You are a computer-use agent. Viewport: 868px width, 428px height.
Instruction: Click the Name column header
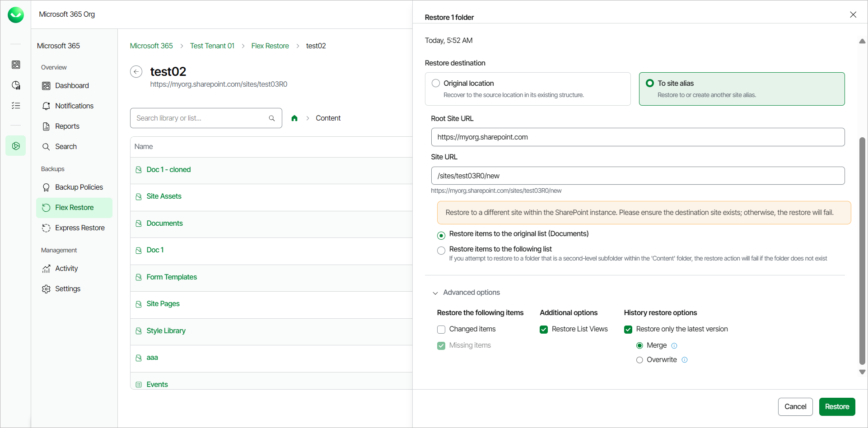coord(144,147)
